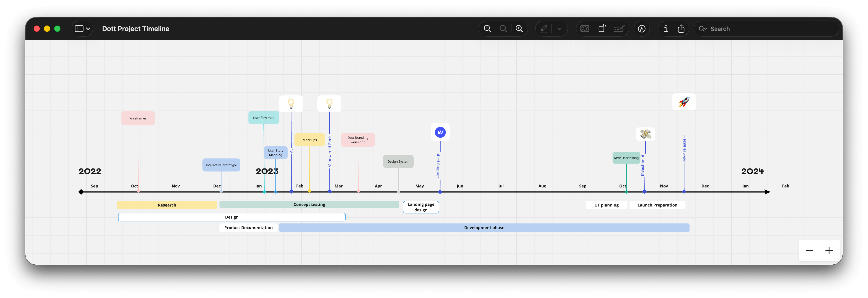This screenshot has width=868, height=298.
Task: Open search options magnifier dropdown
Action: coord(703,29)
